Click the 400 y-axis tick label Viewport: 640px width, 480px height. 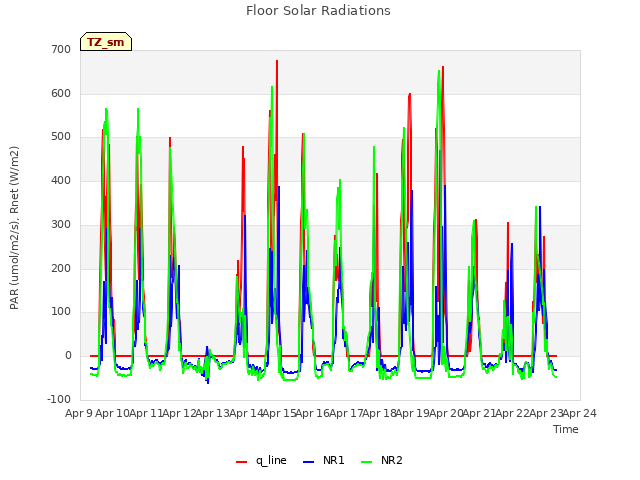click(61, 180)
